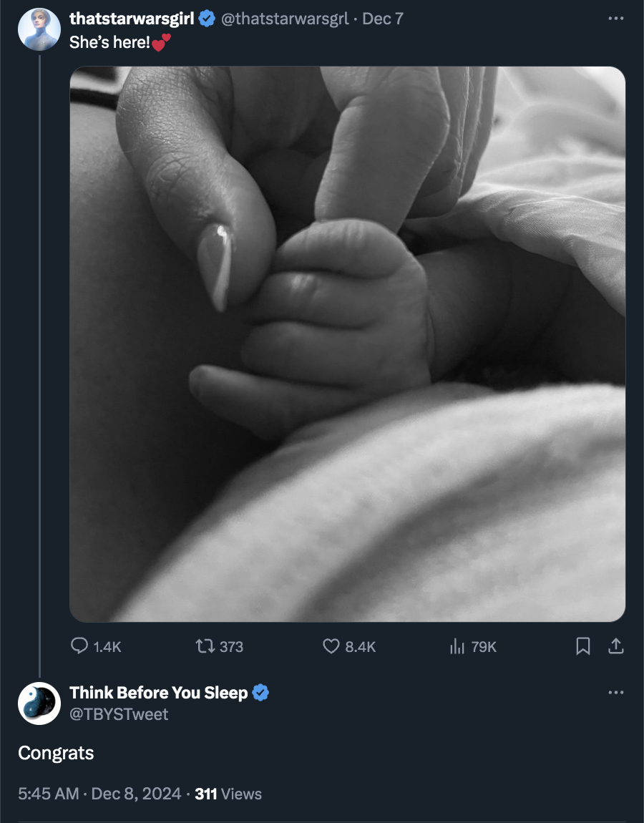Viewport: 644px width, 823px height.
Task: Open the view analytics icon showing 79K
Action: pos(457,646)
